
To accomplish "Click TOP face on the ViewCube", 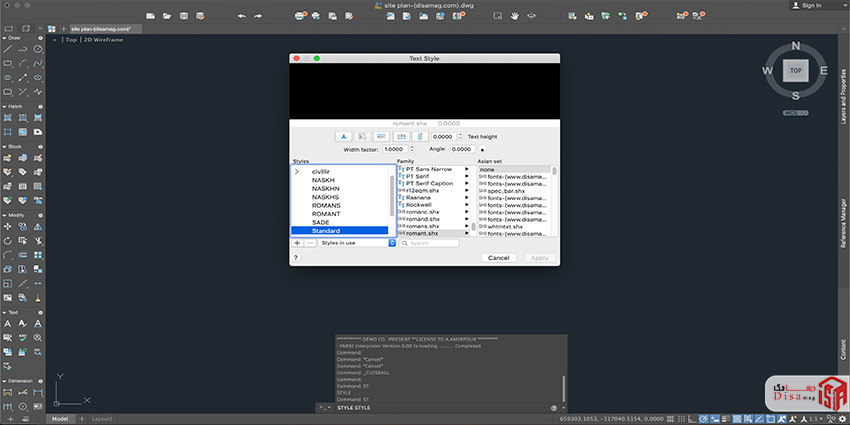I will [795, 71].
